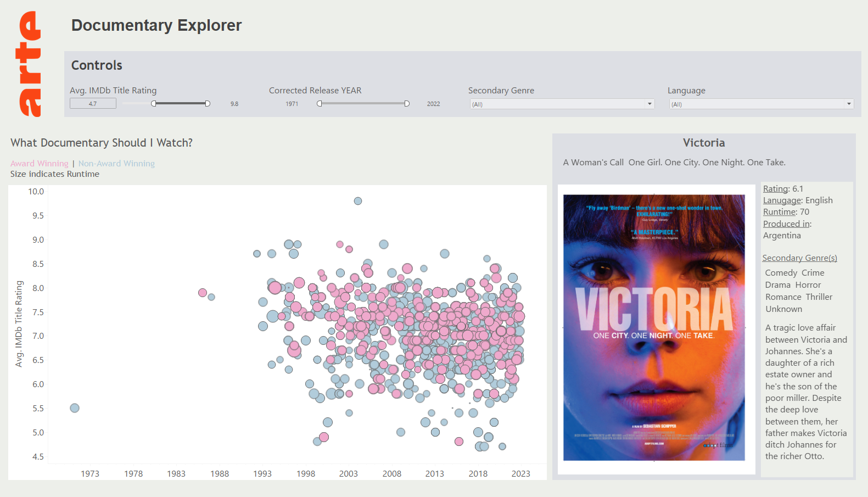868x497 pixels.
Task: Click the 'Corrected Release YEAR' filter label
Action: pos(315,91)
